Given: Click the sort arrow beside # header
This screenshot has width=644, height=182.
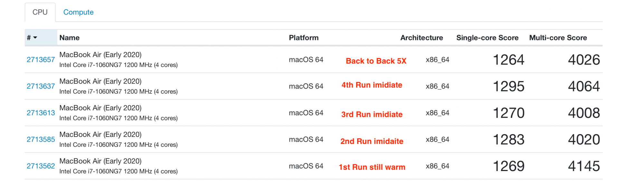Looking at the screenshot, I should tap(35, 38).
